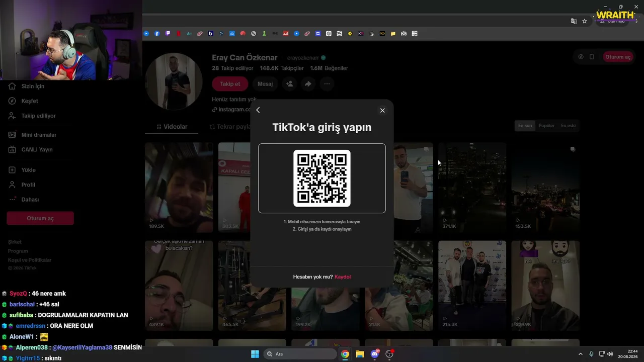Screen dimensions: 644x362
Task: Click the ChatGPT bookmark icon
Action: (x=329, y=34)
